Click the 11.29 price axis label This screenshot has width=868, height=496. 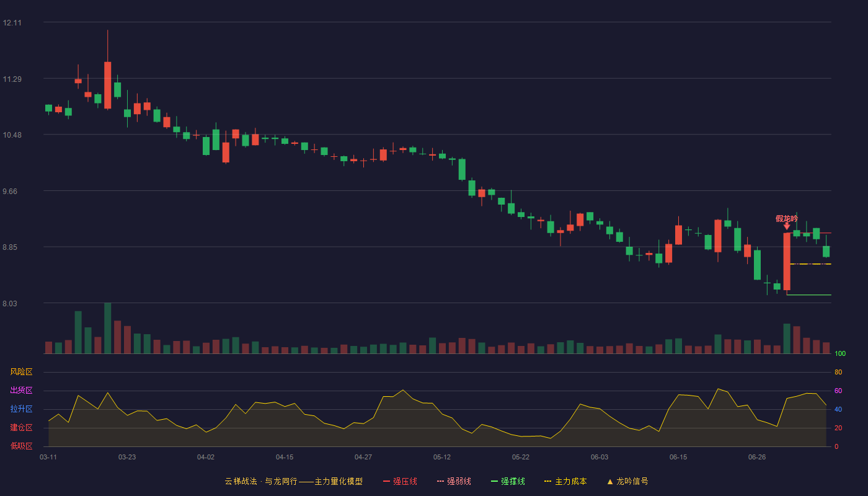pyautogui.click(x=12, y=79)
